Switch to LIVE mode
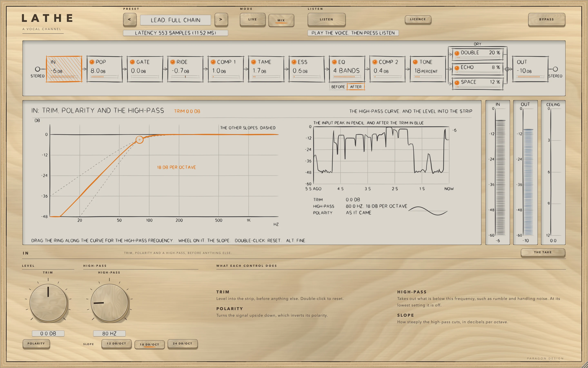 [252, 19]
